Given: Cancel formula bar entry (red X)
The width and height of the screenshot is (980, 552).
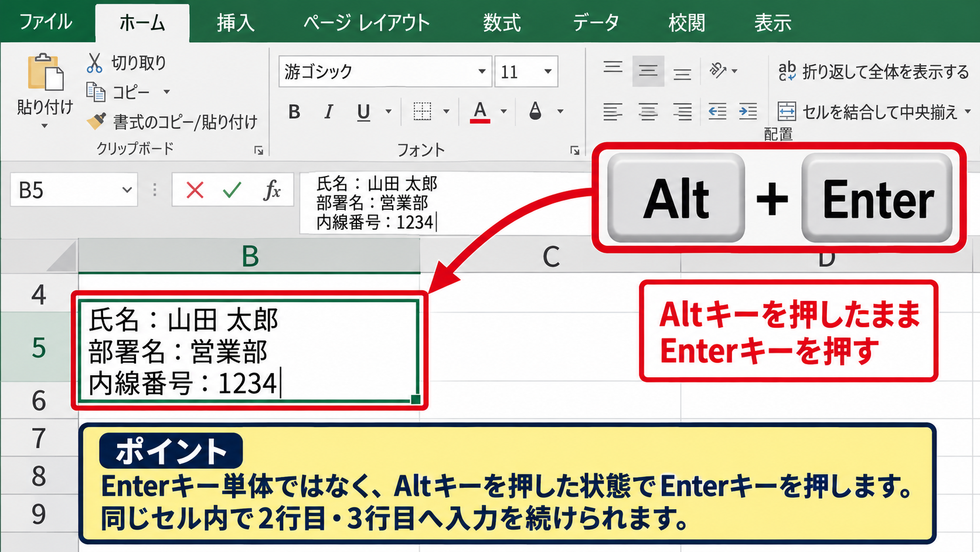Looking at the screenshot, I should [x=195, y=190].
